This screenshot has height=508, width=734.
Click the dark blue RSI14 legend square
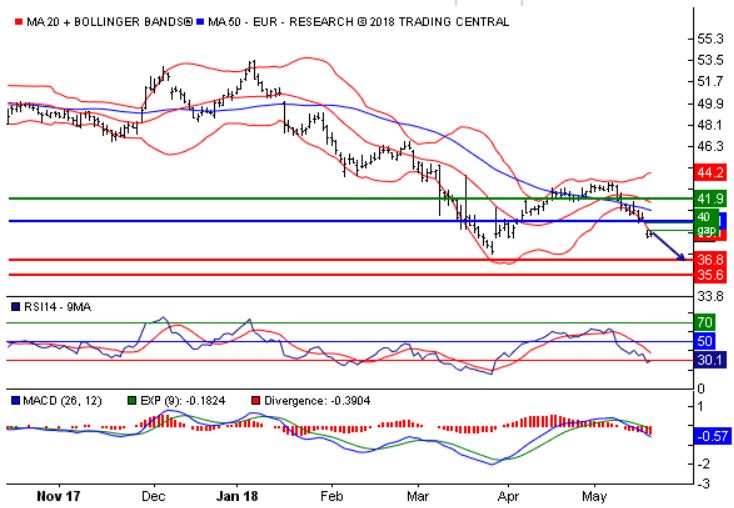pos(15,307)
